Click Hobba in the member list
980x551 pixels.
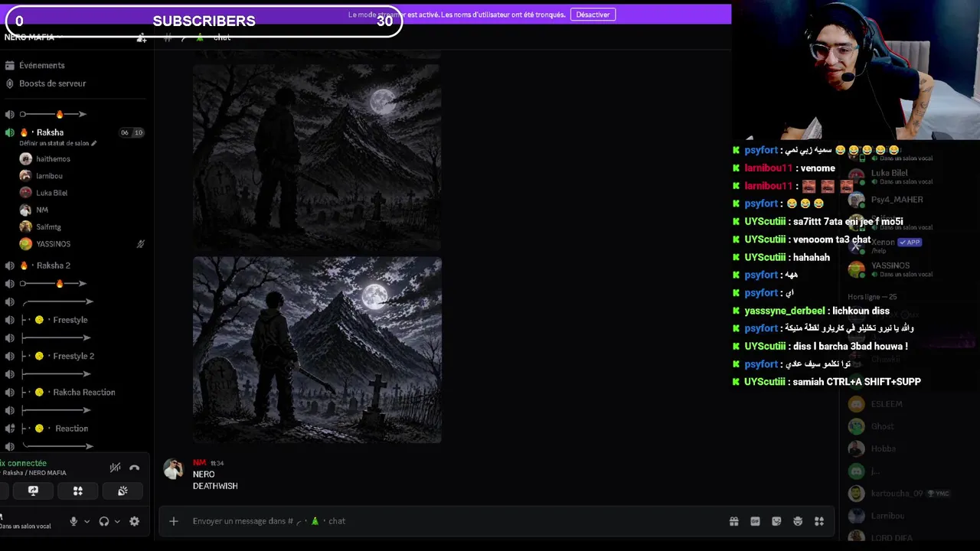tap(883, 449)
